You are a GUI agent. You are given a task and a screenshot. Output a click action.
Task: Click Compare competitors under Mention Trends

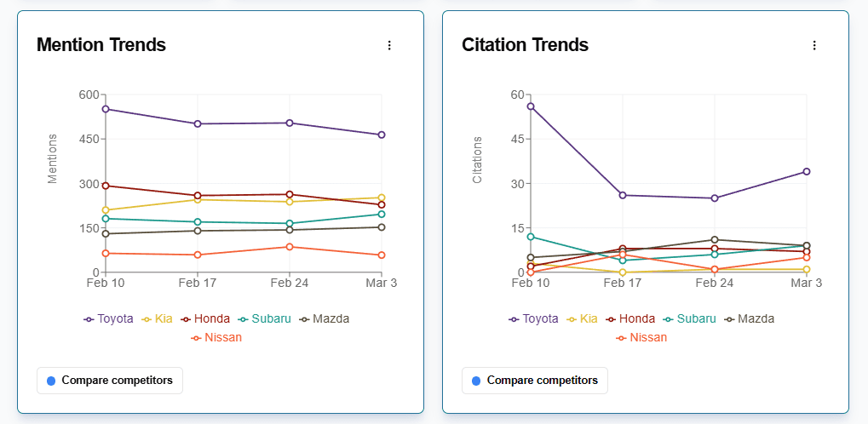point(110,381)
